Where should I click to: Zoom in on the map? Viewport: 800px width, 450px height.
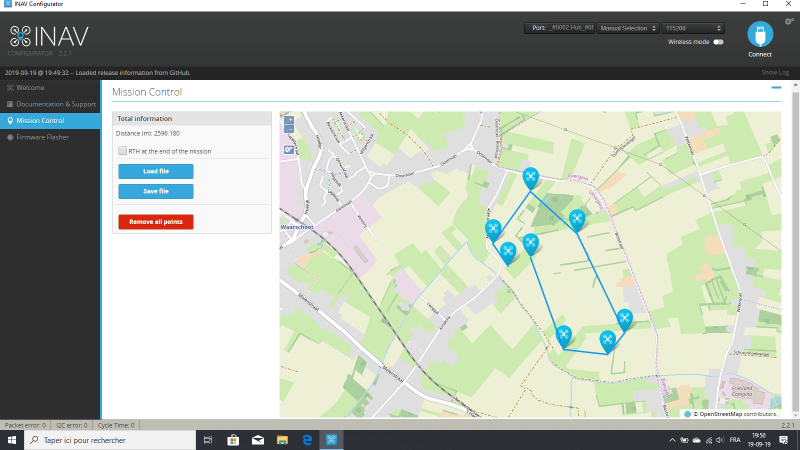point(289,119)
